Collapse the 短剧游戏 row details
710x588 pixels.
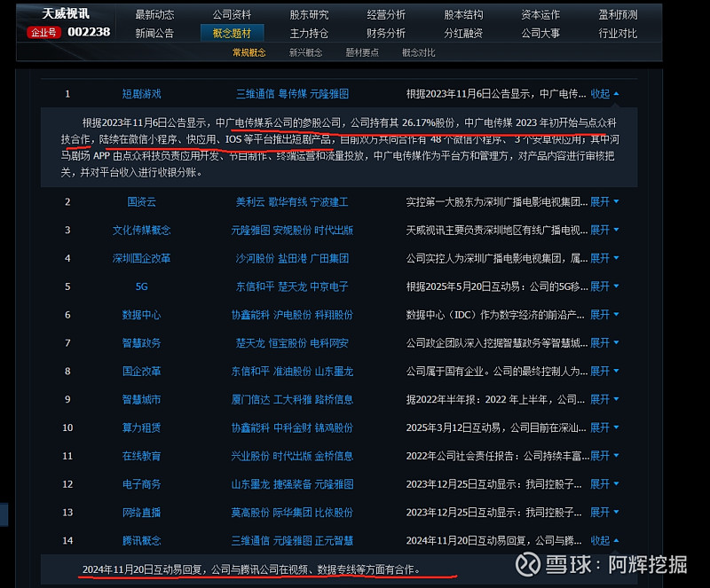click(604, 94)
